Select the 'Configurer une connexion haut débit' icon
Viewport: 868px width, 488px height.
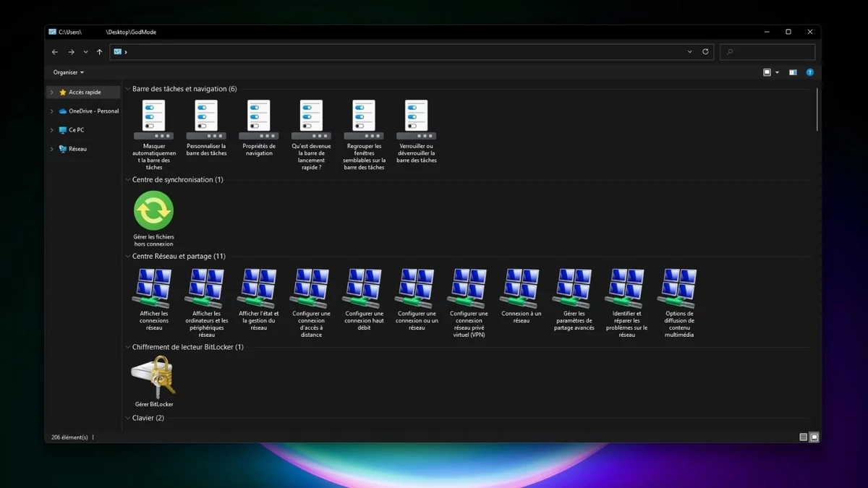[x=364, y=288]
